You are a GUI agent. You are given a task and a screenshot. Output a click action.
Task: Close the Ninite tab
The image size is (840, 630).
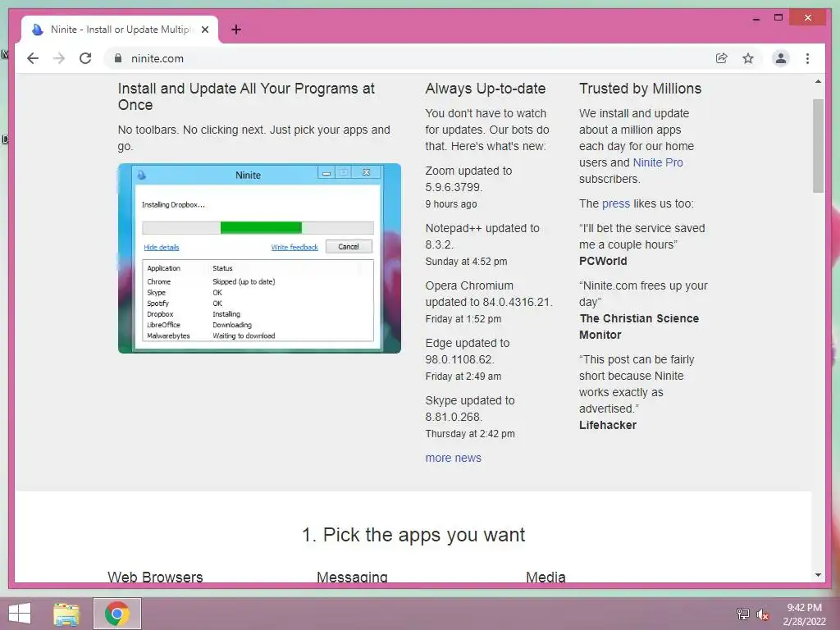204,30
